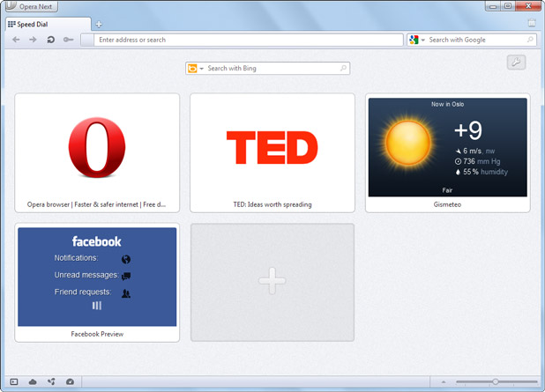
Task: Click the Gismeteo label
Action: pos(447,204)
